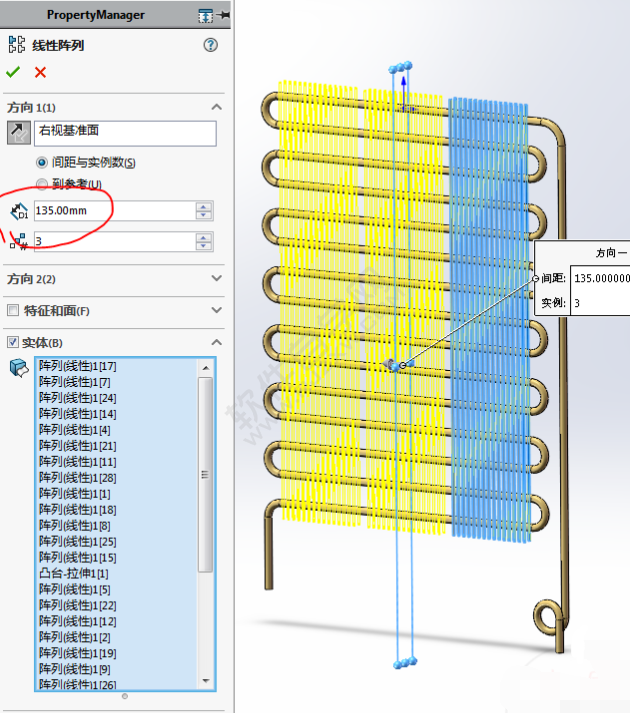Collapse the Direction 1 section
This screenshot has height=713, width=630.
click(x=217, y=107)
